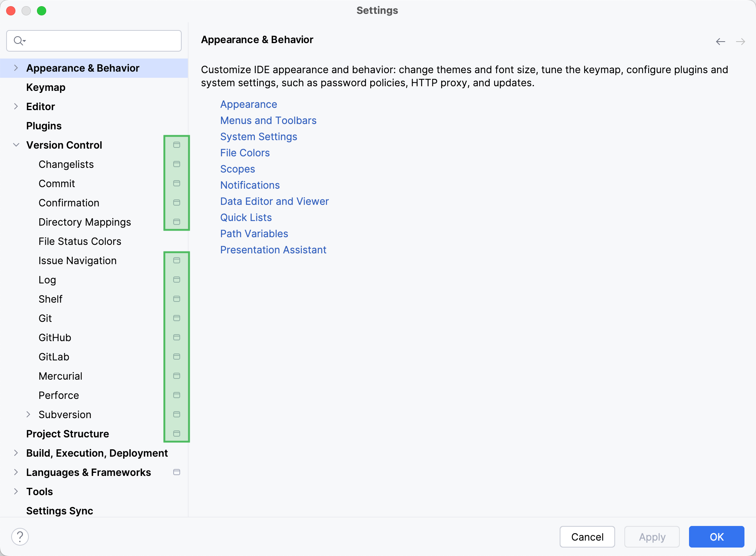Select the Appearance subsection link

(248, 104)
